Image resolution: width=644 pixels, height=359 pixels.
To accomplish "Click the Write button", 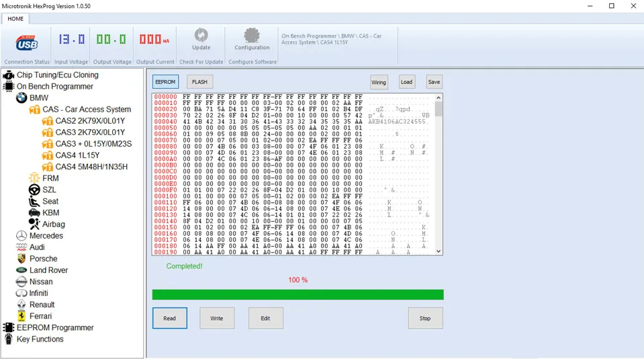I will coord(217,318).
